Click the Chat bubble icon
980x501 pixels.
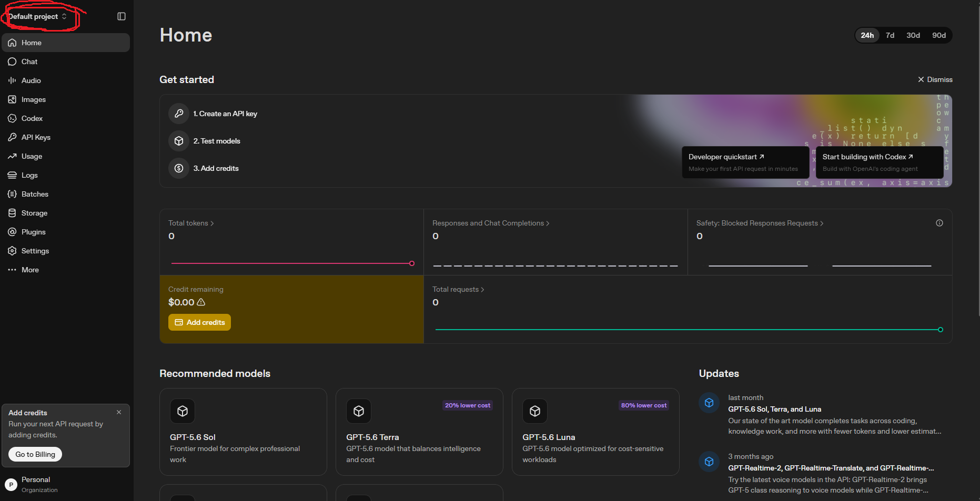(12, 62)
